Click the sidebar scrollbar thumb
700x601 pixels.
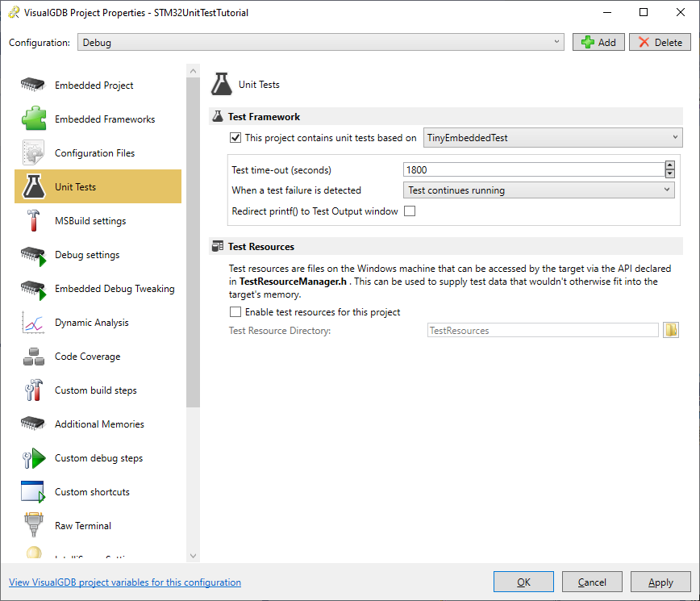point(193,242)
